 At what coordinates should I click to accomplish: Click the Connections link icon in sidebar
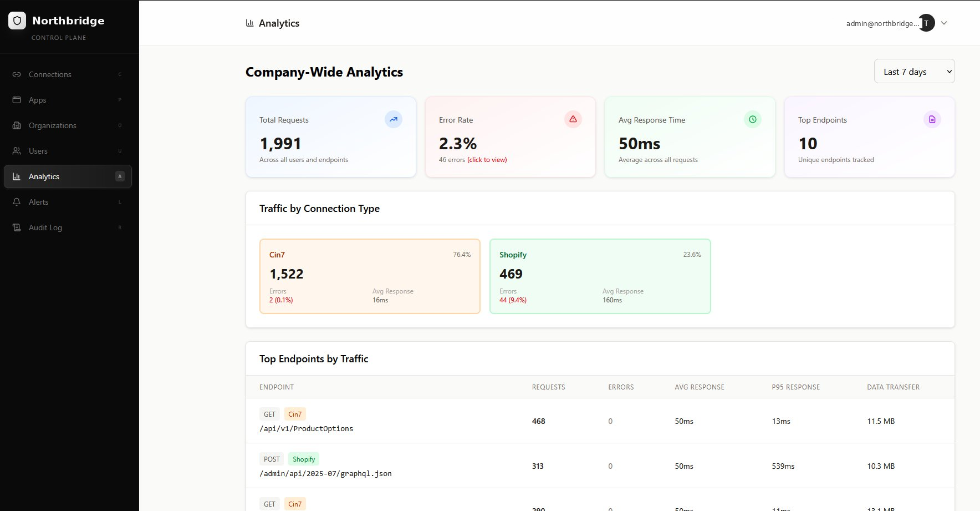tap(17, 74)
